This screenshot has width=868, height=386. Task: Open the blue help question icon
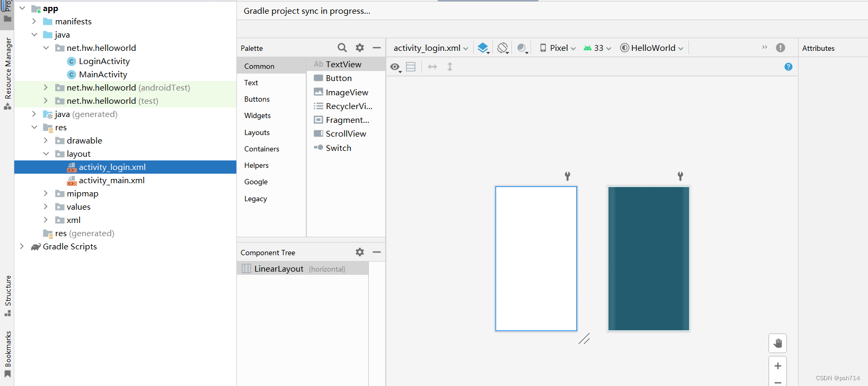pyautogui.click(x=789, y=67)
